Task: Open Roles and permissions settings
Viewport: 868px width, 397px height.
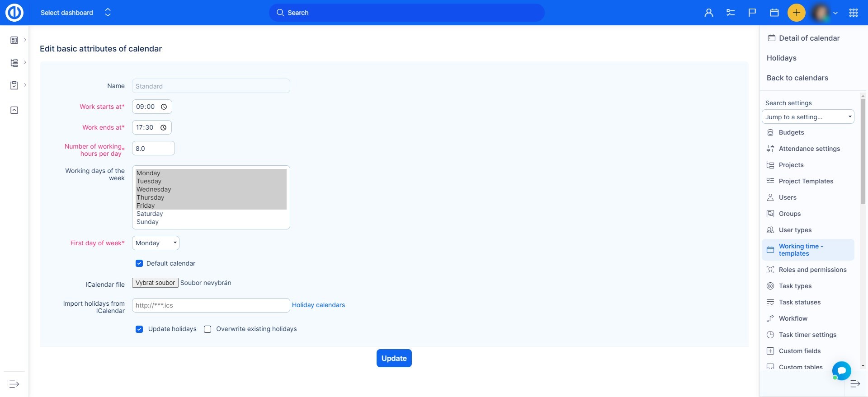Action: tap(812, 270)
